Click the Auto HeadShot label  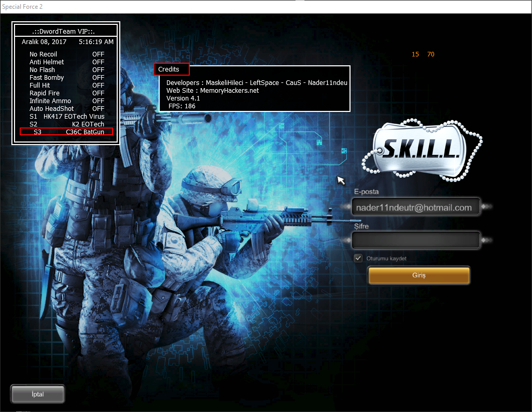pyautogui.click(x=51, y=109)
